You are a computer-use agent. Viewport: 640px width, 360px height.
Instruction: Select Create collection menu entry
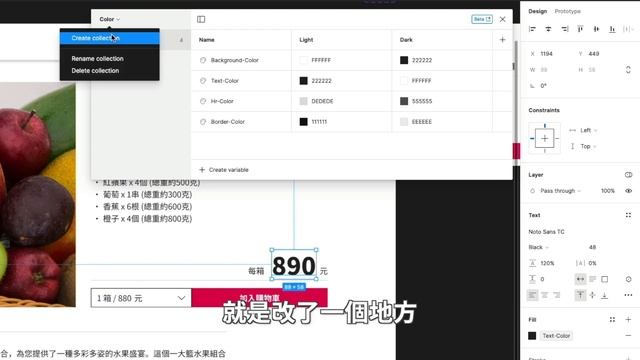pyautogui.click(x=109, y=38)
